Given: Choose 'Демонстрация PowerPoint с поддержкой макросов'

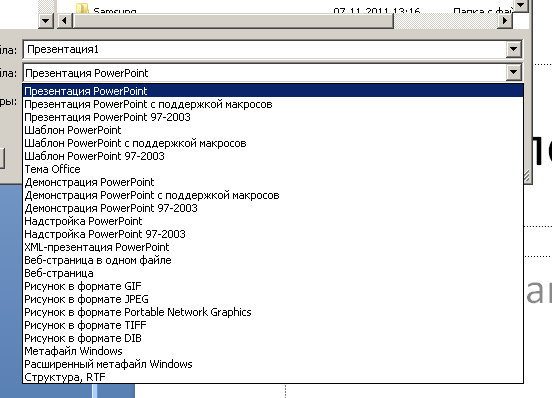Looking at the screenshot, I should (x=273, y=195).
